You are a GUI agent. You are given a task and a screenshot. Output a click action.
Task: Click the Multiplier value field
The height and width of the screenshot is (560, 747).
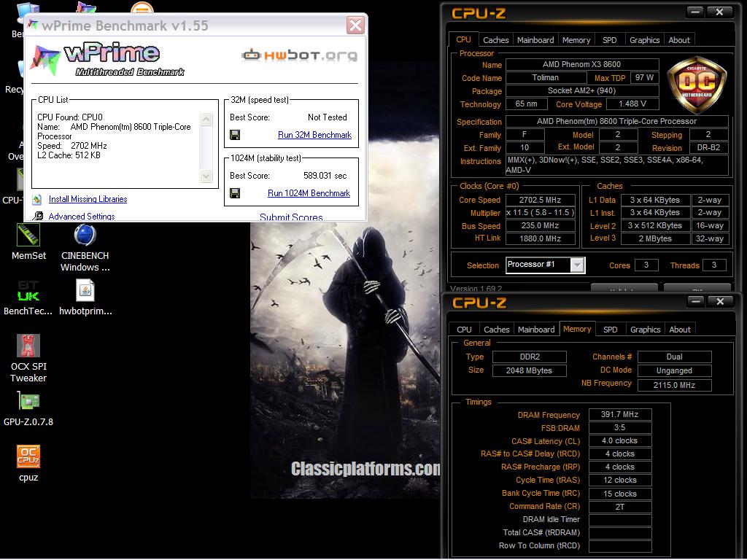[x=541, y=213]
